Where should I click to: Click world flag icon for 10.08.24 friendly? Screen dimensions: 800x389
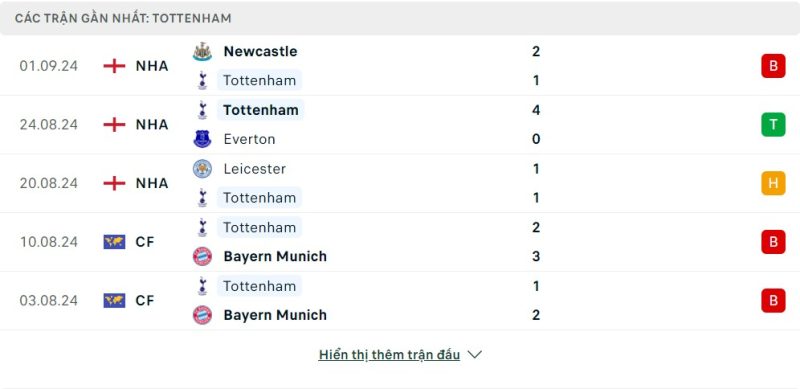(x=114, y=241)
